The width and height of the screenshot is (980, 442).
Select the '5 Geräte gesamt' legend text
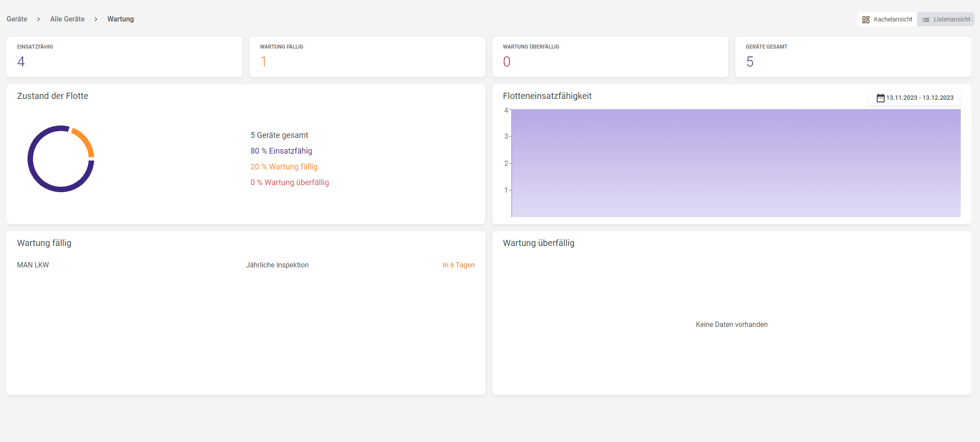pyautogui.click(x=279, y=135)
